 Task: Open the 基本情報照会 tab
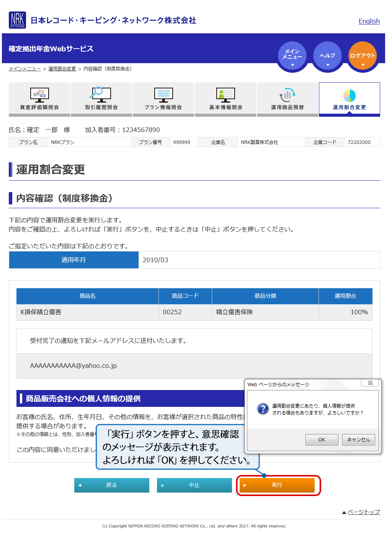pyautogui.click(x=225, y=99)
